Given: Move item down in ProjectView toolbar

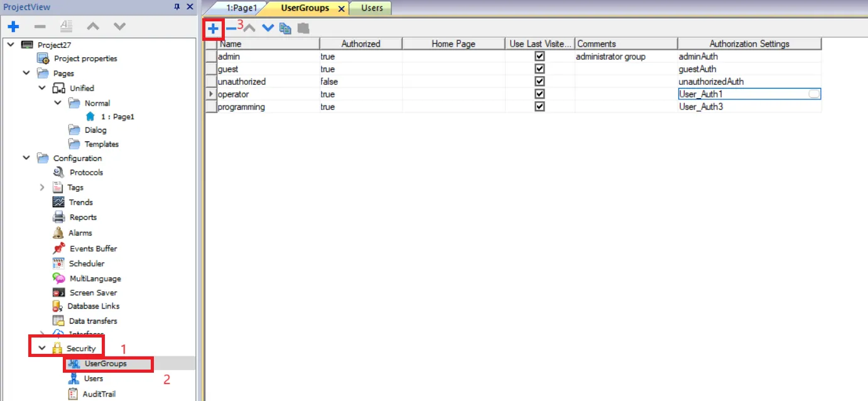Looking at the screenshot, I should pyautogui.click(x=119, y=26).
